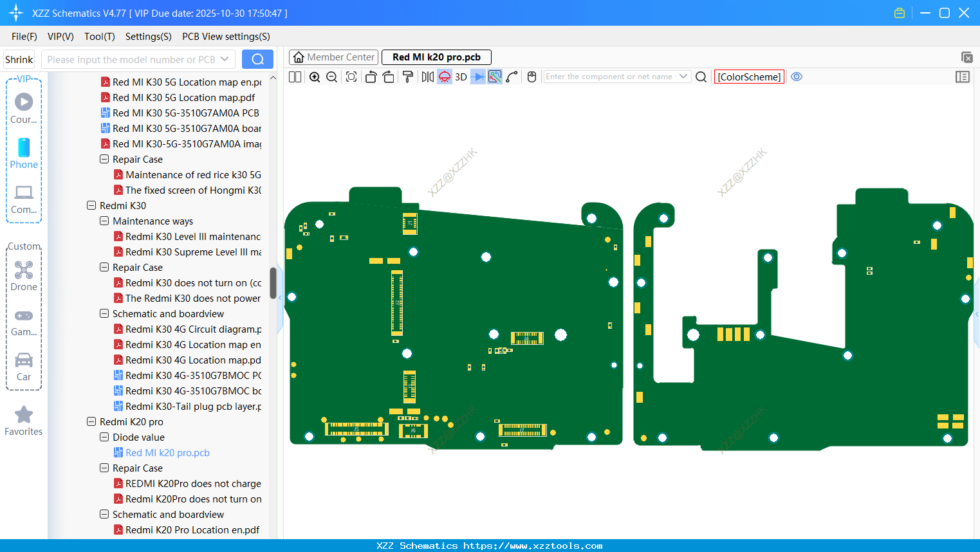Click the split view icon in toolbar
980x552 pixels.
[x=295, y=77]
